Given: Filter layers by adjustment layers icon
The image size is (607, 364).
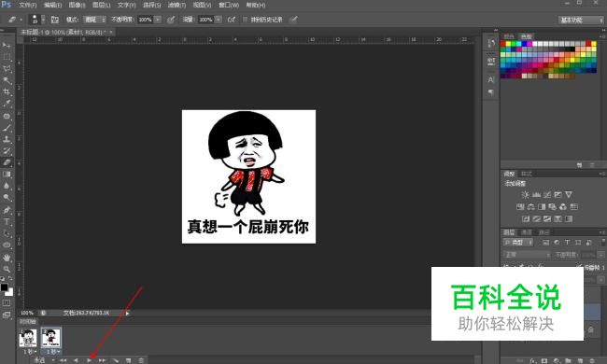Looking at the screenshot, I should tap(557, 243).
